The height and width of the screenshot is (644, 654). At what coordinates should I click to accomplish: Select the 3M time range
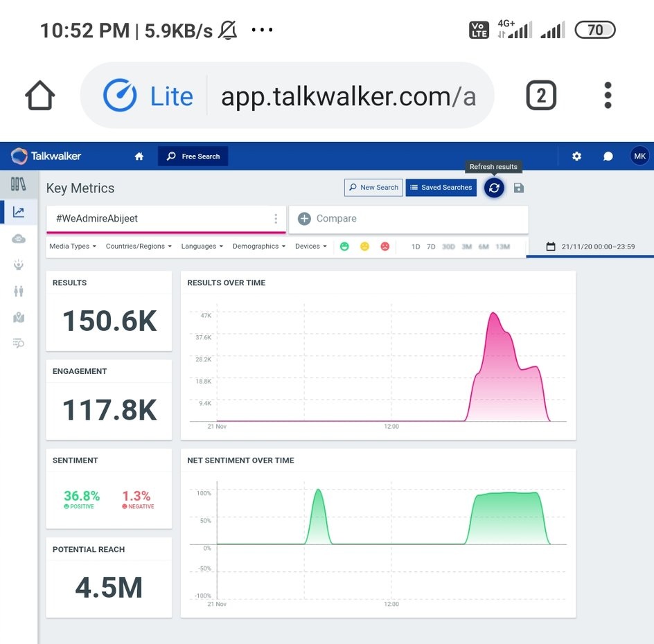[x=467, y=247]
